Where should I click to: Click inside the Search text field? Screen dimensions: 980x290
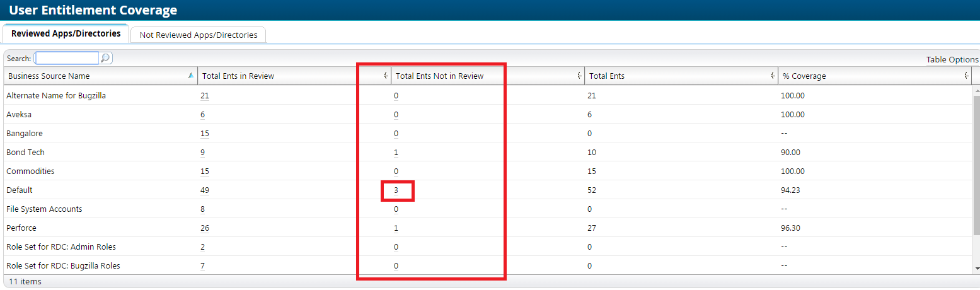67,58
